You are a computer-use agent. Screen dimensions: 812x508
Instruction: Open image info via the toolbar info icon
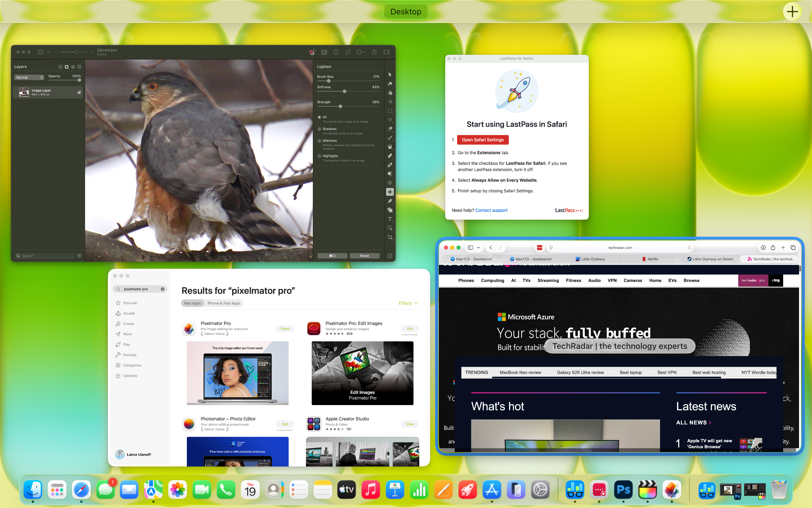click(x=335, y=52)
